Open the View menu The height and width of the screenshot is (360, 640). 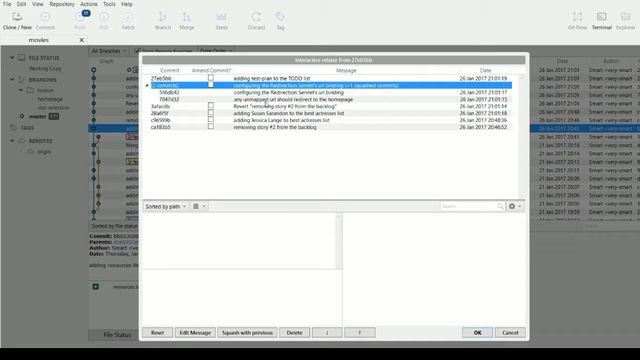[x=38, y=4]
